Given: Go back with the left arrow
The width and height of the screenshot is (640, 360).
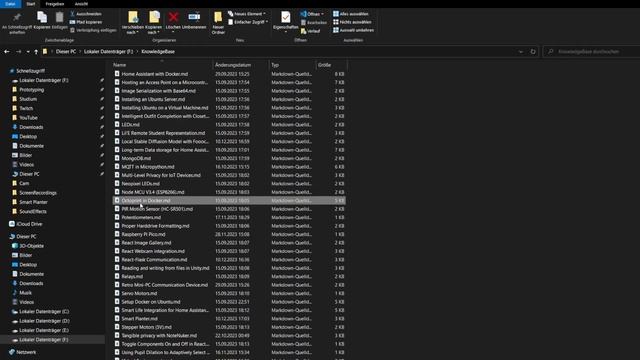Looking at the screenshot, I should coord(7,52).
